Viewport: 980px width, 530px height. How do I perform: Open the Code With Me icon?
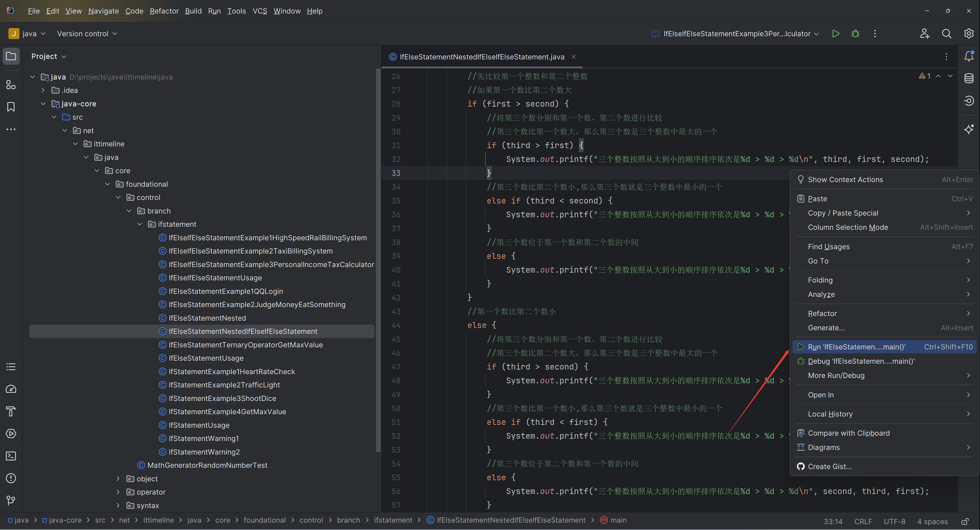point(924,33)
